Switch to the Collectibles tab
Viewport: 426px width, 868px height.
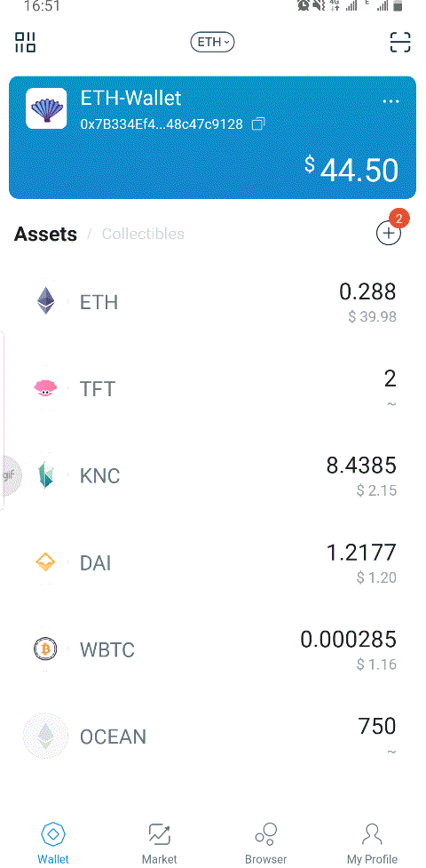click(x=143, y=234)
